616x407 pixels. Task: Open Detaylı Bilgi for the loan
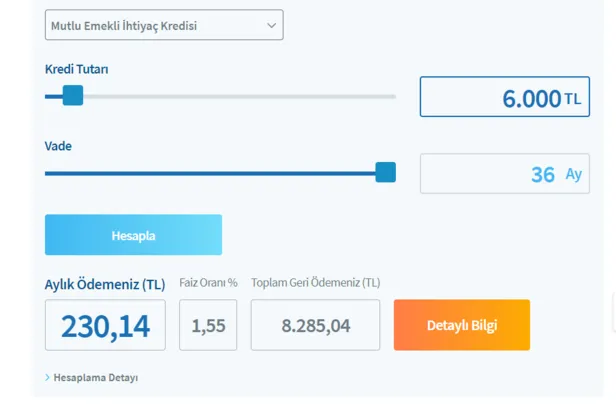coord(461,325)
